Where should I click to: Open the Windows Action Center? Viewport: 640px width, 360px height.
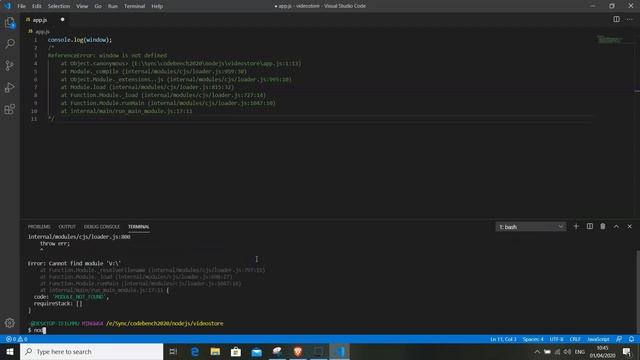point(627,351)
